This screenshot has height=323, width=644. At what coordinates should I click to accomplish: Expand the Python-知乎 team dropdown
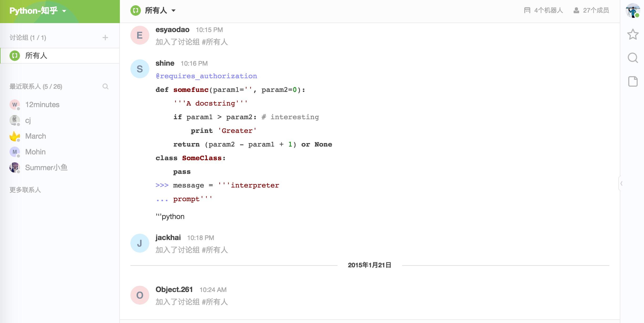click(64, 11)
